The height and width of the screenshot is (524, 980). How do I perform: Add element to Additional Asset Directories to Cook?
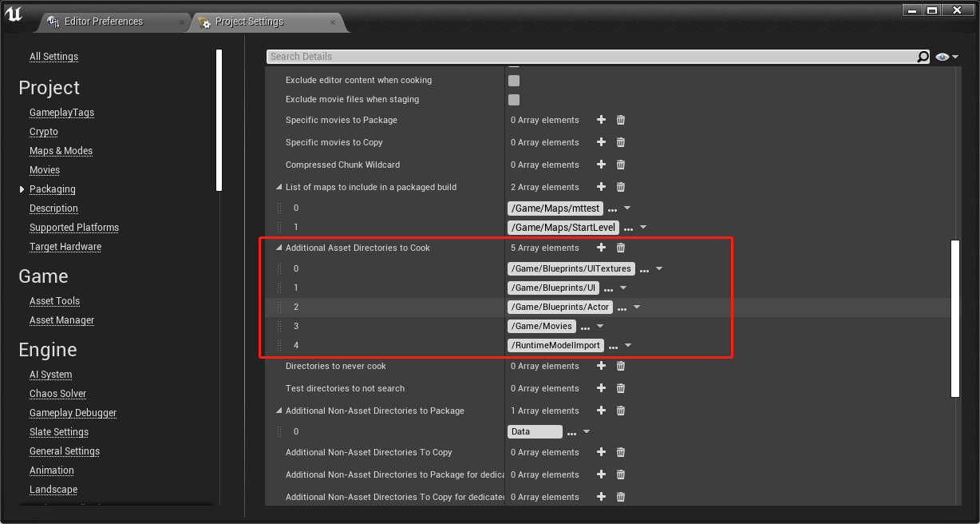coord(602,248)
